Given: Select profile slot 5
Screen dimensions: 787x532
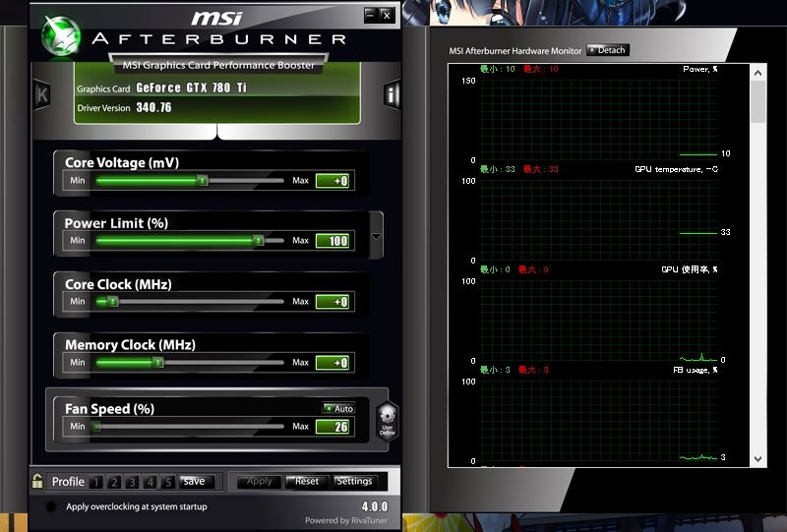Looking at the screenshot, I should 168,482.
